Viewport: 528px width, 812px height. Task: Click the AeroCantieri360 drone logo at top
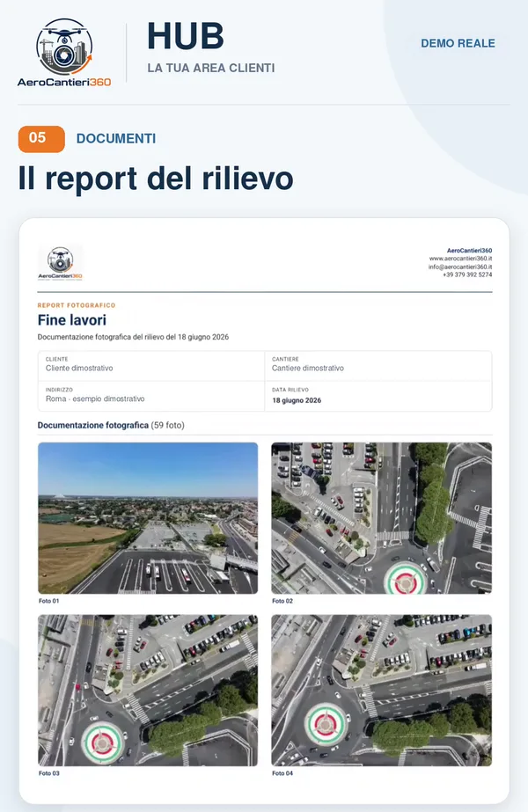[x=64, y=52]
